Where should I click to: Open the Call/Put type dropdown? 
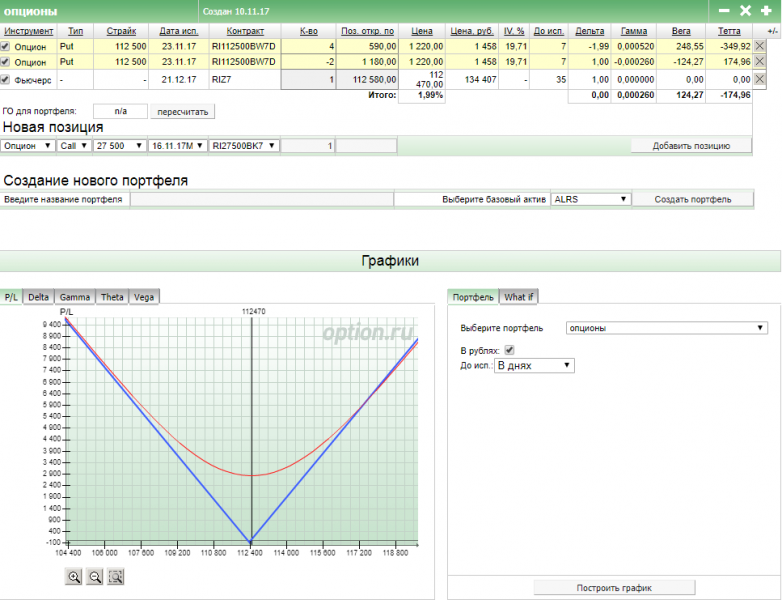click(x=73, y=146)
